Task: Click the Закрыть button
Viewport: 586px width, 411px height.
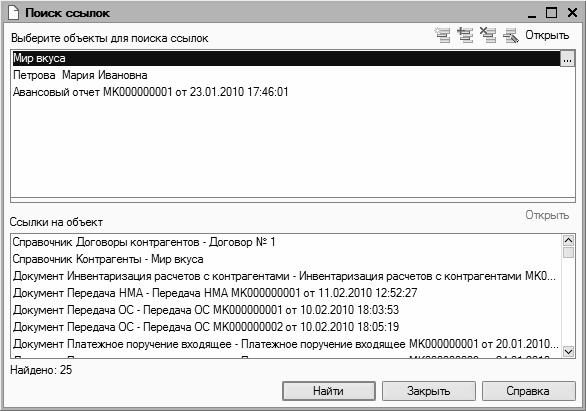Action: (x=429, y=391)
